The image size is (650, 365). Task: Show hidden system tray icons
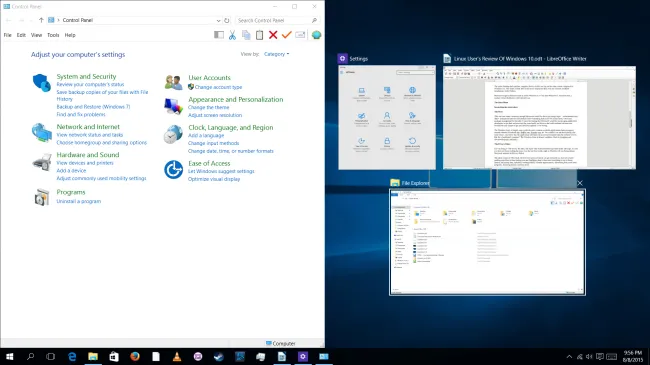pos(569,357)
